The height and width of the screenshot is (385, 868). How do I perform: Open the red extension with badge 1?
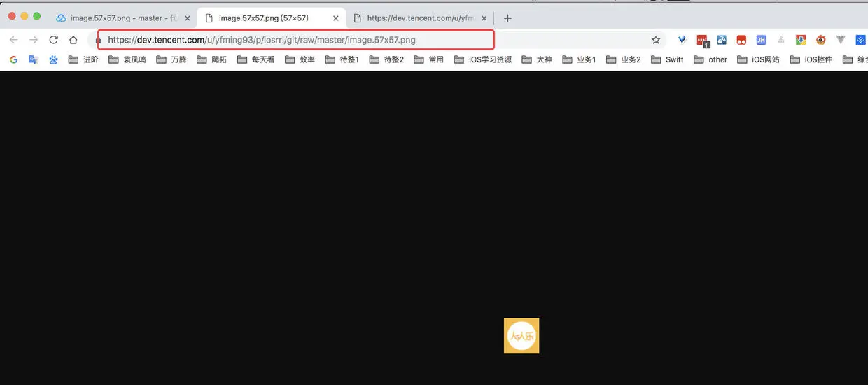702,41
